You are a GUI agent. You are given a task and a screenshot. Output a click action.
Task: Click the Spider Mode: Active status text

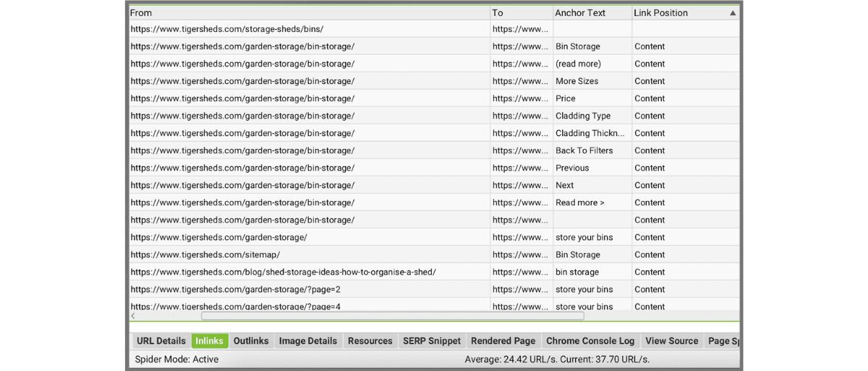click(x=176, y=359)
